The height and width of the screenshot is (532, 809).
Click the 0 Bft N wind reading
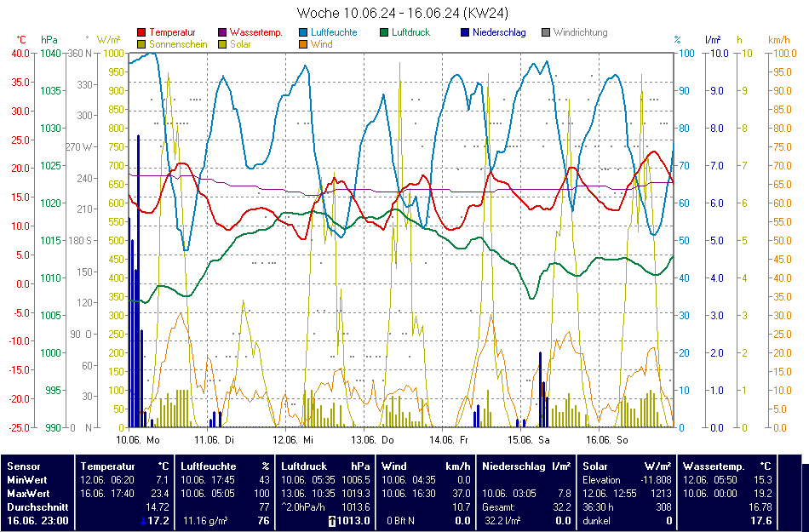[401, 521]
